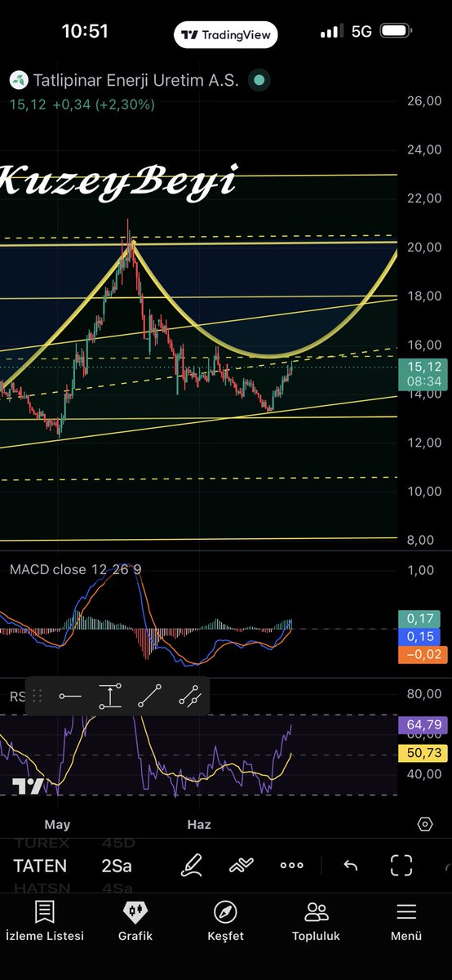Grab the drawing toolbar dotted handle

pyautogui.click(x=37, y=697)
